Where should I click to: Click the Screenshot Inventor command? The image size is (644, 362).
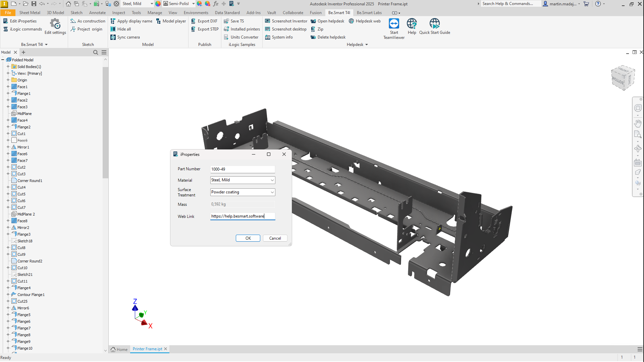[286, 21]
